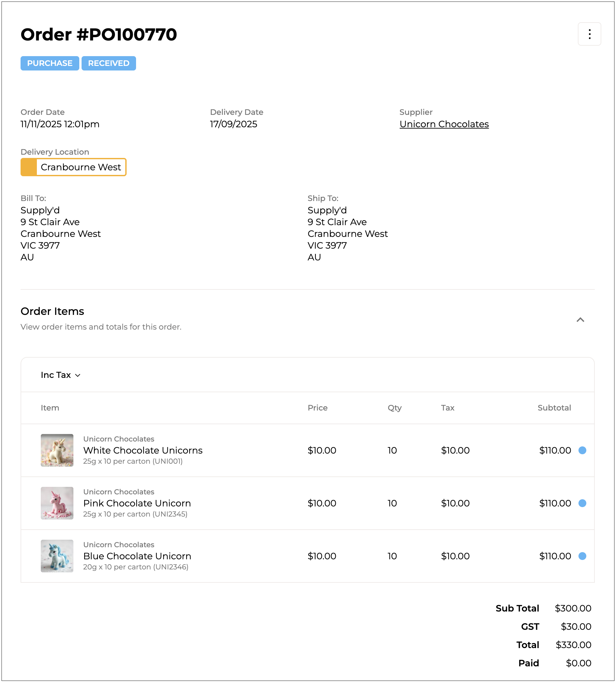Open the Inc Tax dropdown
This screenshot has width=616, height=682.
61,375
